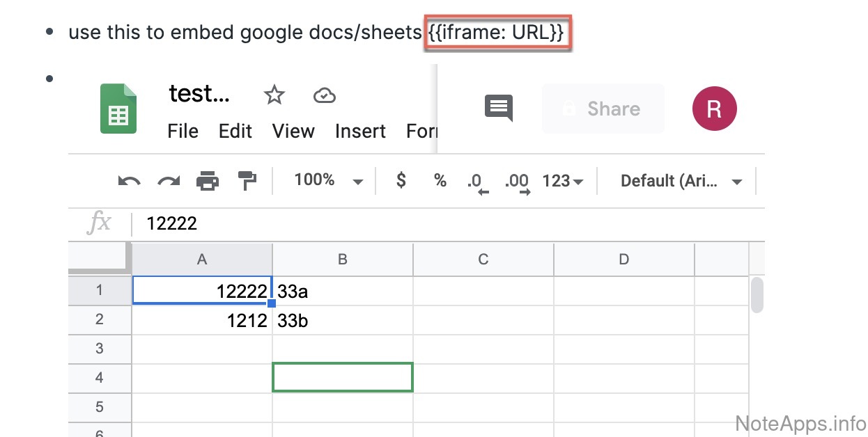868x437 pixels.
Task: Activate the paint format tool
Action: pyautogui.click(x=247, y=181)
